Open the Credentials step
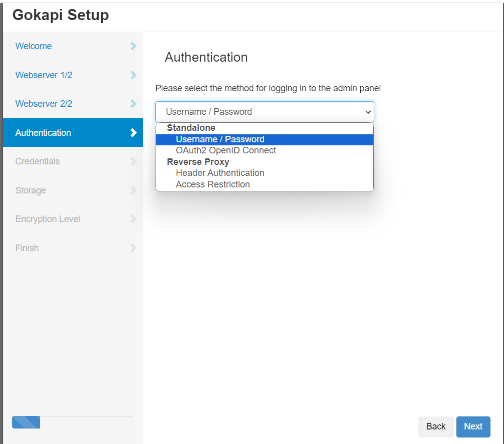Image resolution: width=504 pixels, height=444 pixels. [x=73, y=161]
